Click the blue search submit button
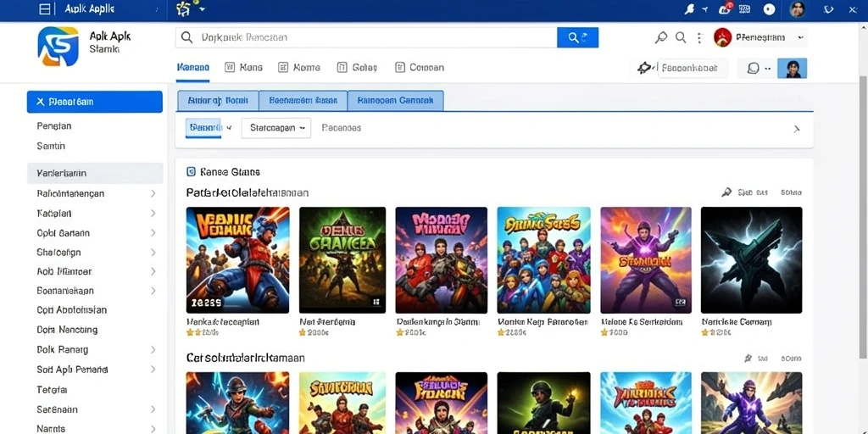868x434 pixels. point(577,37)
